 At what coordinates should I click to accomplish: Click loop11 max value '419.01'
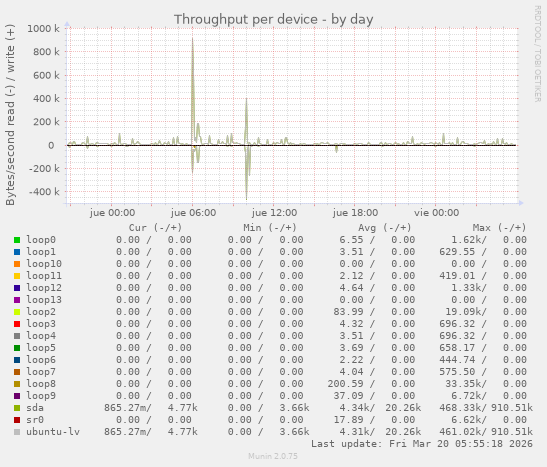[x=457, y=276]
